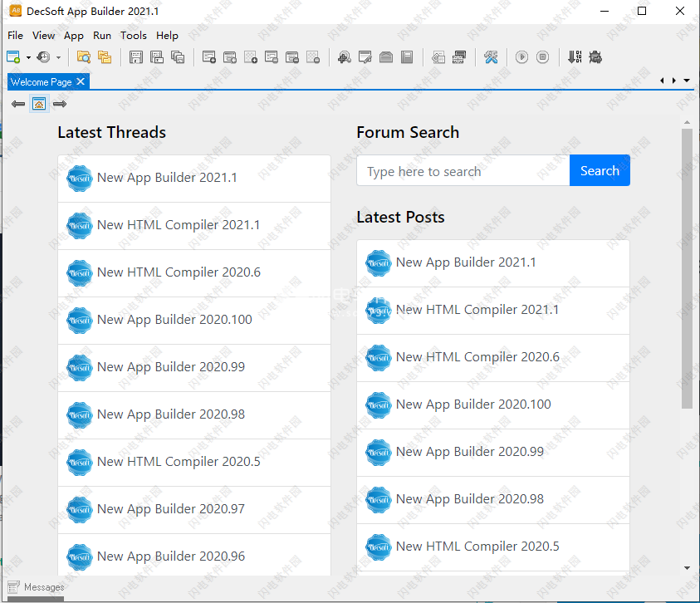Open the Run menu
The height and width of the screenshot is (603, 700).
102,35
